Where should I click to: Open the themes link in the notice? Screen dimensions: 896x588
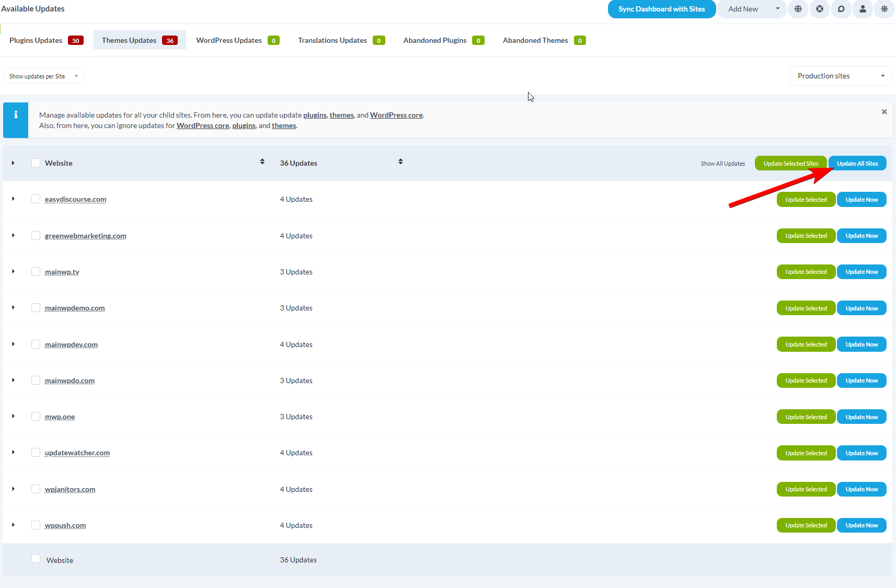coord(341,115)
